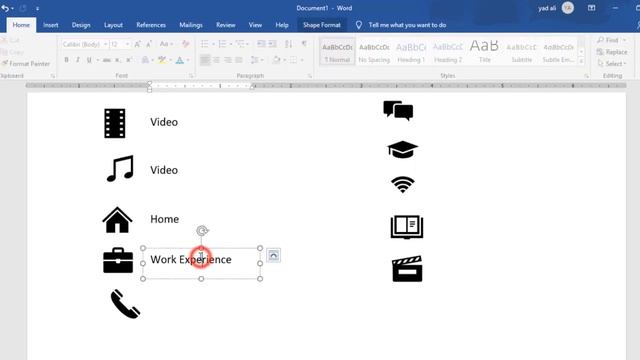Click the house icon beside Home
The width and height of the screenshot is (640, 360).
click(x=117, y=220)
